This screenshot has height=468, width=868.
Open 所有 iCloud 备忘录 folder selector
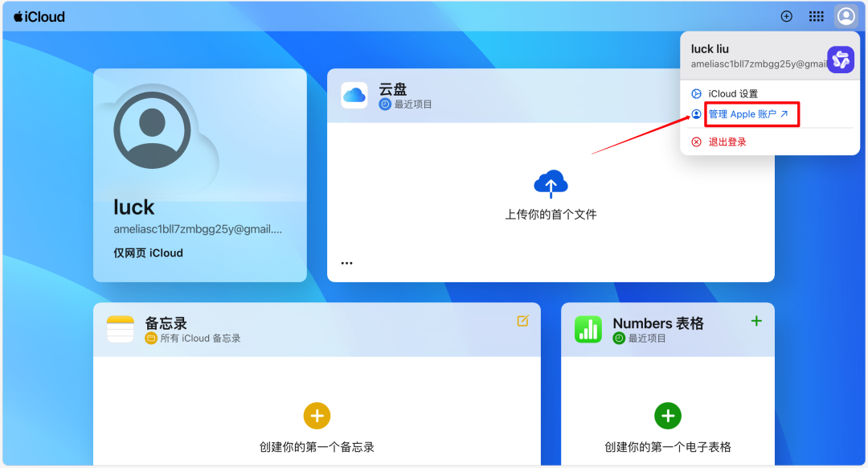coord(193,339)
